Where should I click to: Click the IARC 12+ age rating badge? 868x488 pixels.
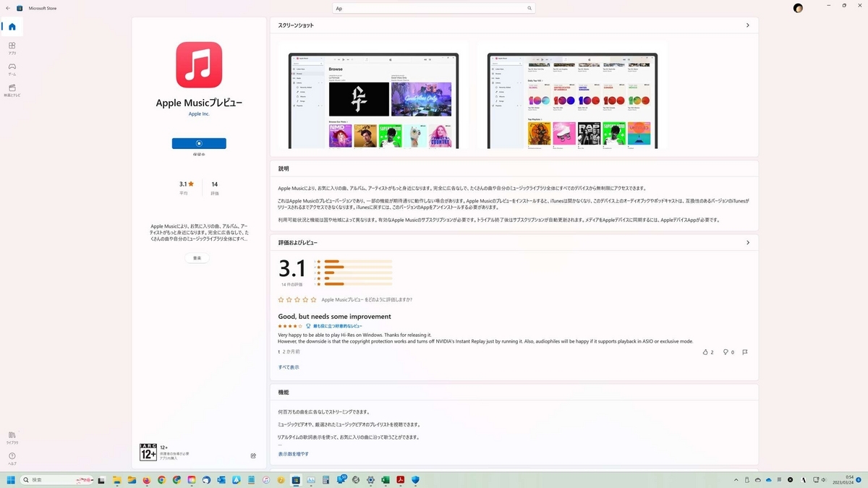tap(148, 453)
